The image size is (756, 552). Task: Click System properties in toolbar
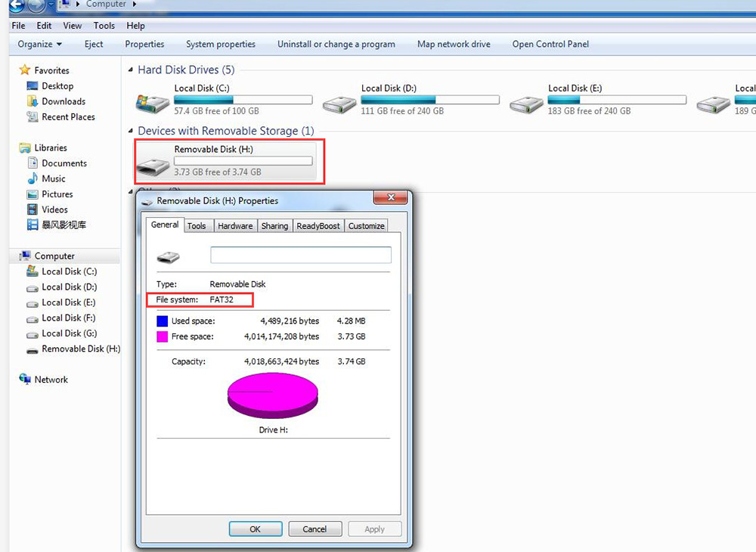pos(221,44)
